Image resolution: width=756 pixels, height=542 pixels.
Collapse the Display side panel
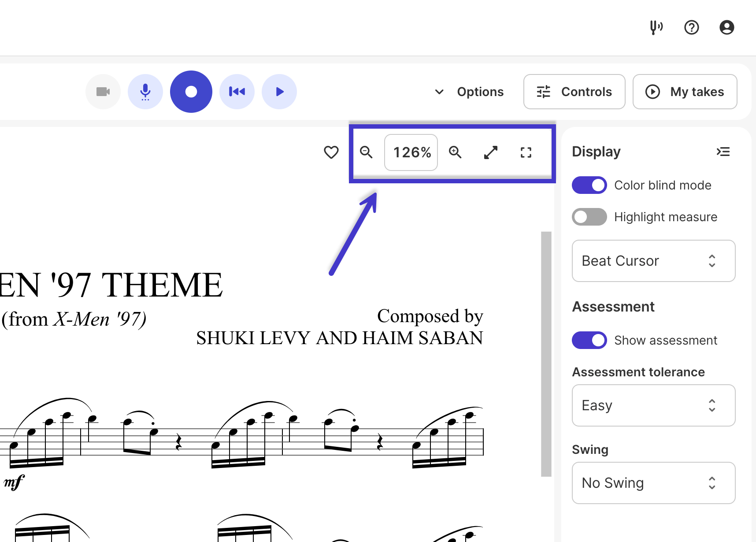click(x=723, y=152)
